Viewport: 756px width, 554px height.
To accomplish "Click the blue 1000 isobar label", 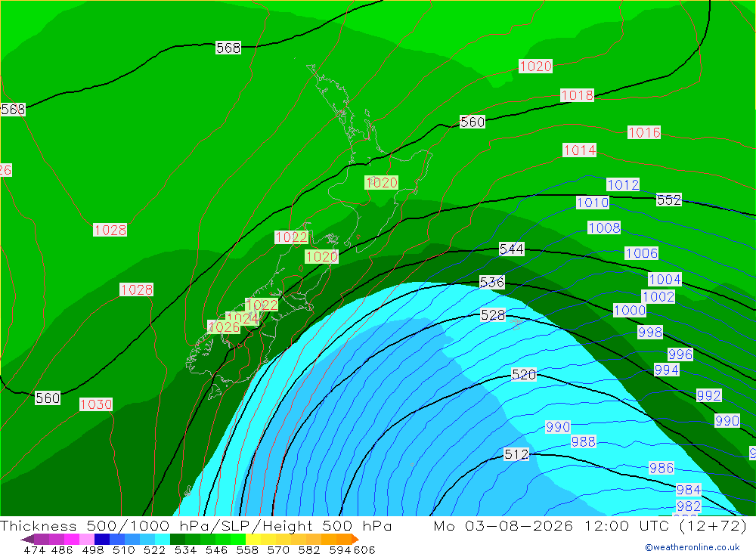I will click(x=630, y=310).
